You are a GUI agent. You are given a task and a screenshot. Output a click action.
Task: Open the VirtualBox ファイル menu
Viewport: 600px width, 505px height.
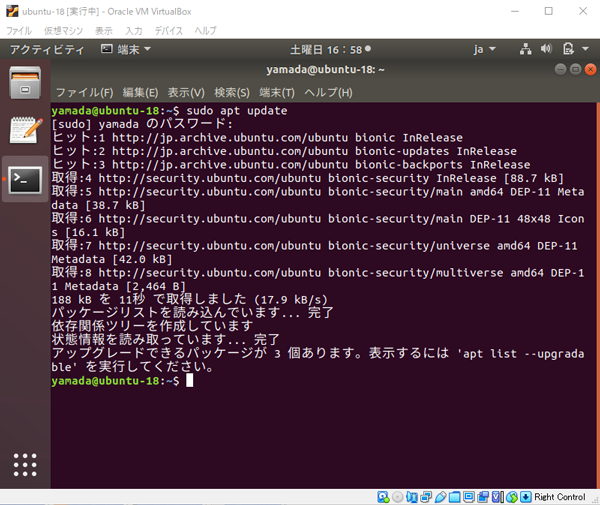point(19,31)
